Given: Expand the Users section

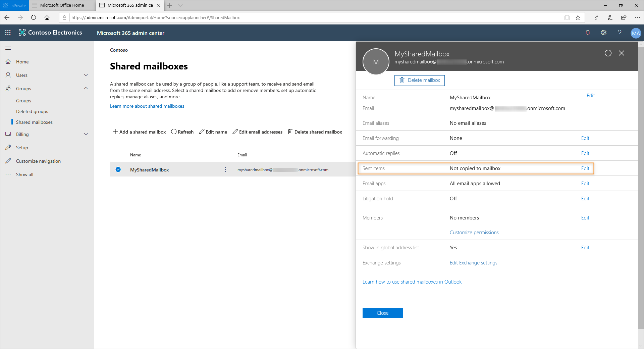Looking at the screenshot, I should (x=86, y=75).
